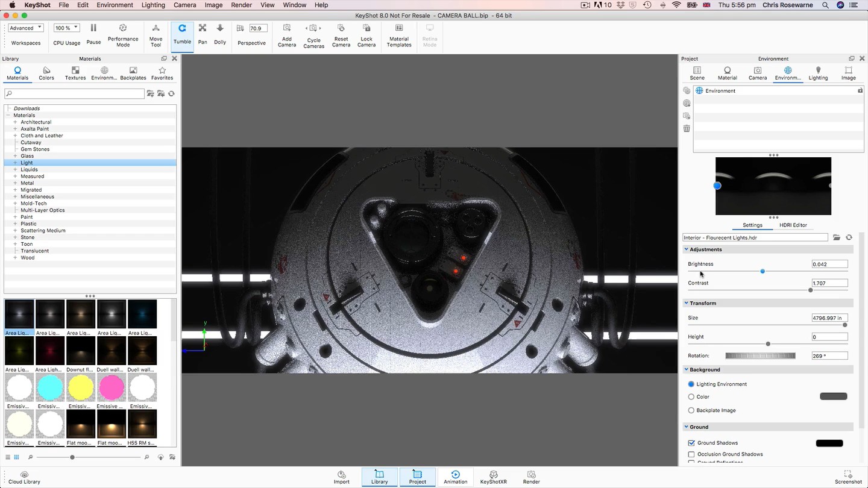
Task: Collapse the Adjustments section
Action: pos(687,249)
